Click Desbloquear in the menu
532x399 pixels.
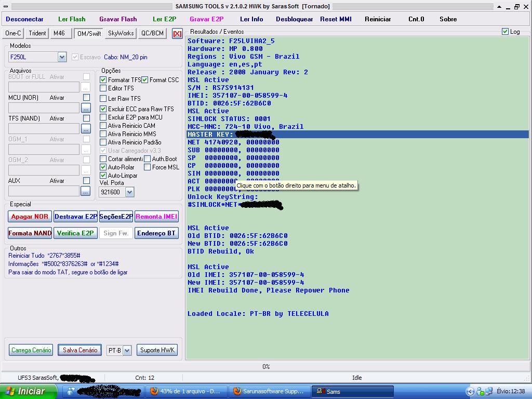[295, 19]
